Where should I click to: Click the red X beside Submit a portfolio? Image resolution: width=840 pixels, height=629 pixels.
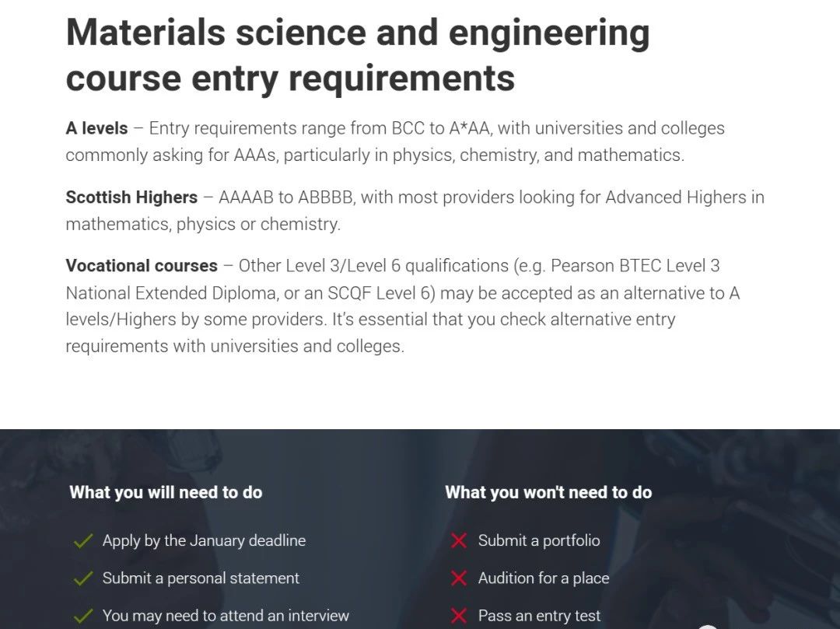(459, 540)
